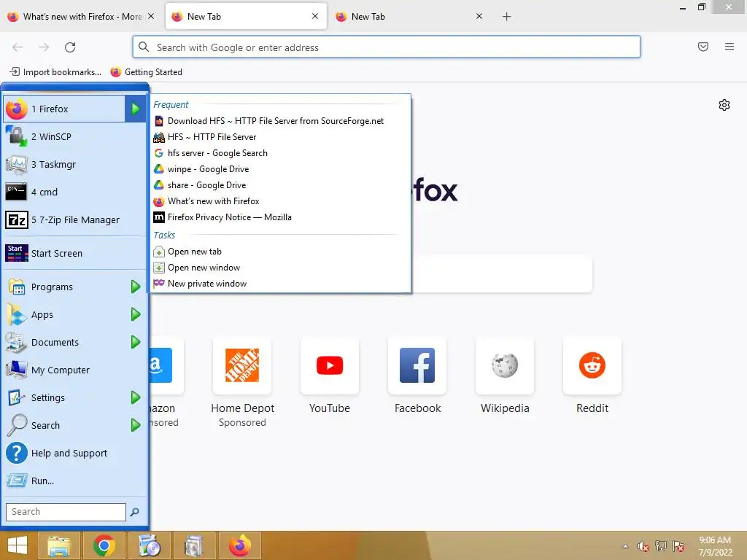Launch 4 cmd command prompt
The height and width of the screenshot is (560, 747).
pos(75,192)
